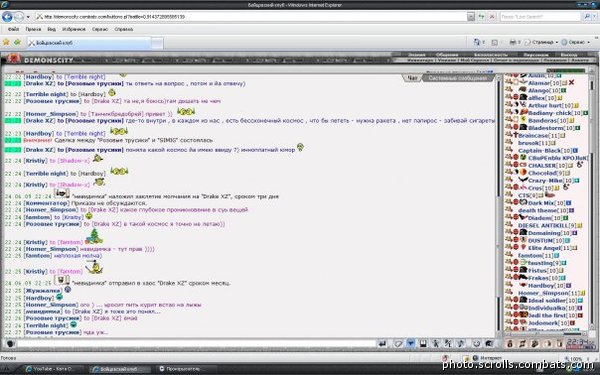Open recent pages arrow beside Forward button

point(28,17)
